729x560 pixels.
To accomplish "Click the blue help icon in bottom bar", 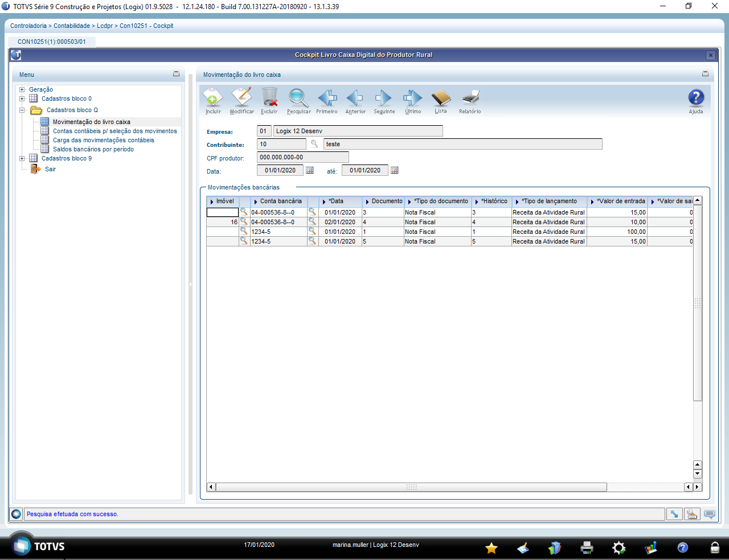I will (x=683, y=548).
